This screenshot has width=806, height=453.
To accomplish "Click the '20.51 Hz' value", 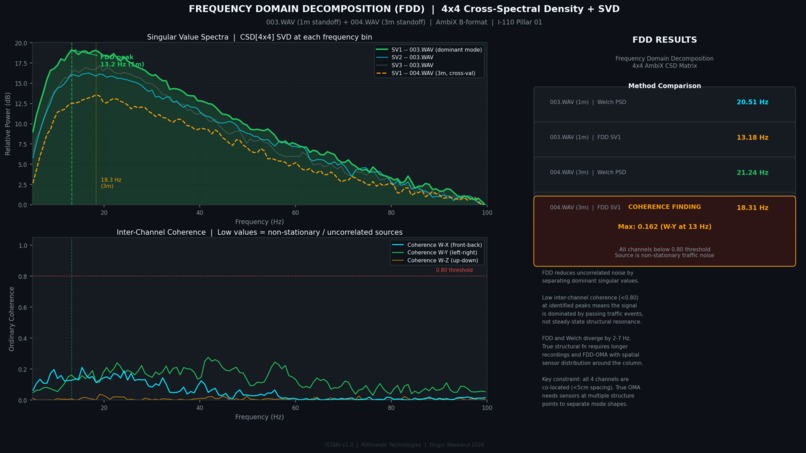I will click(x=752, y=102).
